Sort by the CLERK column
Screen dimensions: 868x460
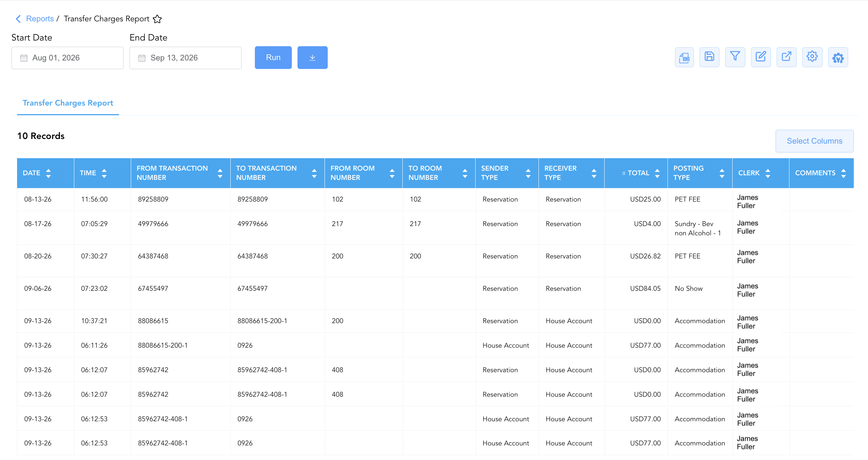point(768,173)
